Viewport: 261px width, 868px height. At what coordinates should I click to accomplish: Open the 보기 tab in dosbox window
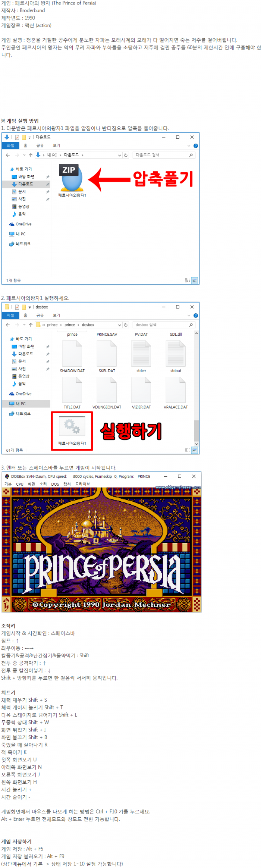[56, 316]
